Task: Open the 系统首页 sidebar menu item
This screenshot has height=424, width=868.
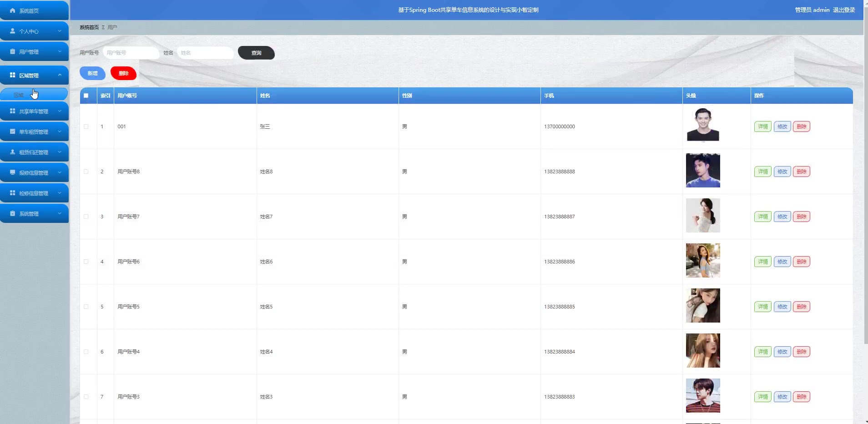Action: pyautogui.click(x=34, y=10)
